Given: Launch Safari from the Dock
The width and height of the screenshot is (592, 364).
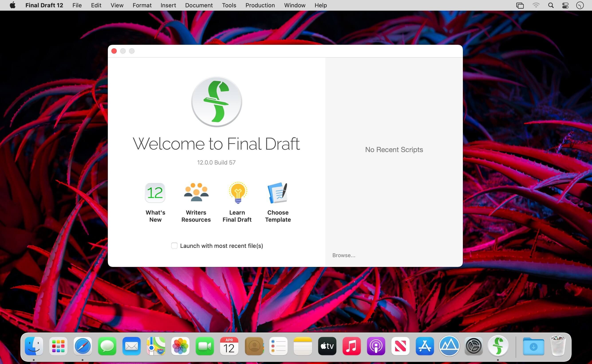Looking at the screenshot, I should (x=83, y=346).
